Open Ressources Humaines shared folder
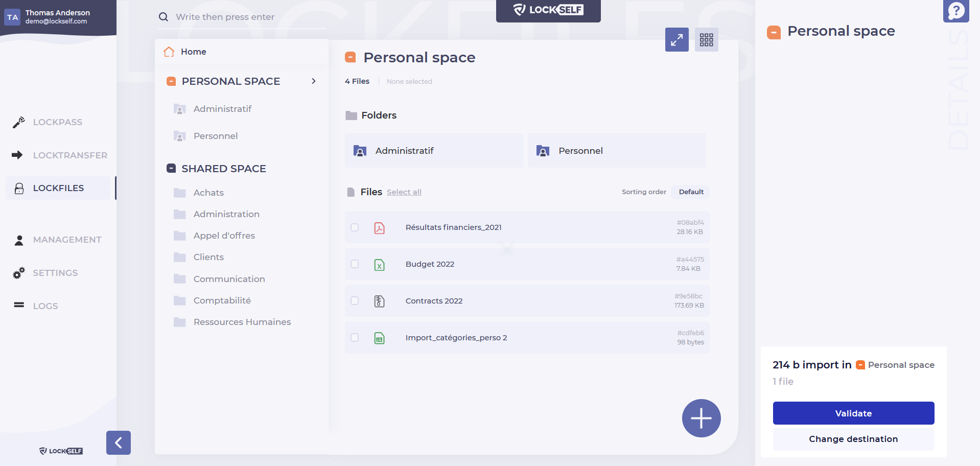980x466 pixels. (242, 322)
